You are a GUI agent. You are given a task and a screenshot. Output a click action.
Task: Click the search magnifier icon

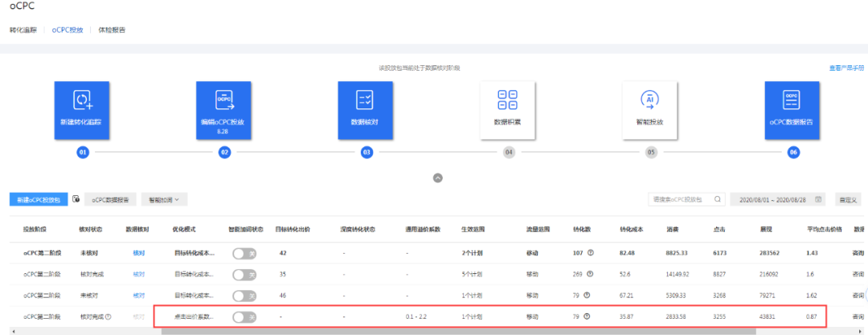tap(717, 199)
